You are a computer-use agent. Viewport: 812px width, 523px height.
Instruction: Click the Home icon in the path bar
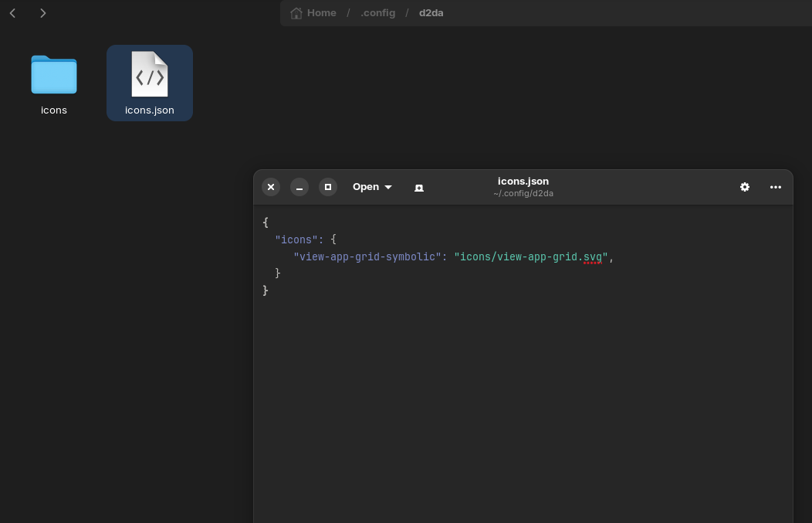click(296, 13)
